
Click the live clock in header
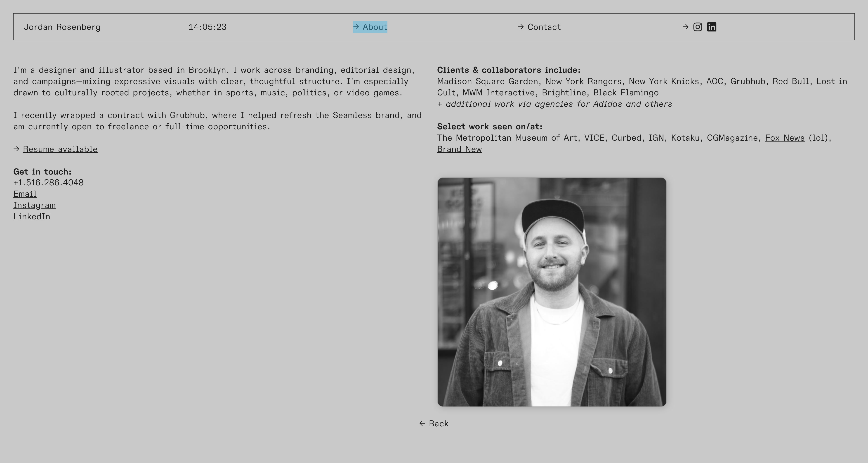point(207,27)
